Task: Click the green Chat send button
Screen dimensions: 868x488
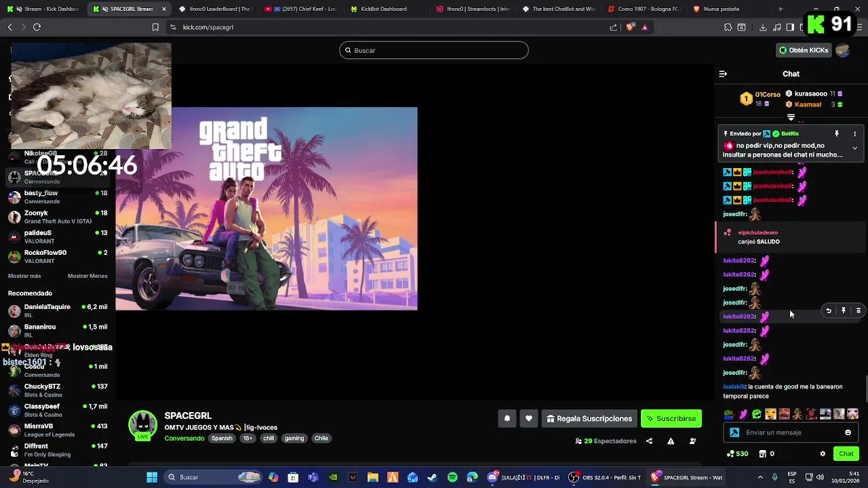Action: tap(846, 454)
